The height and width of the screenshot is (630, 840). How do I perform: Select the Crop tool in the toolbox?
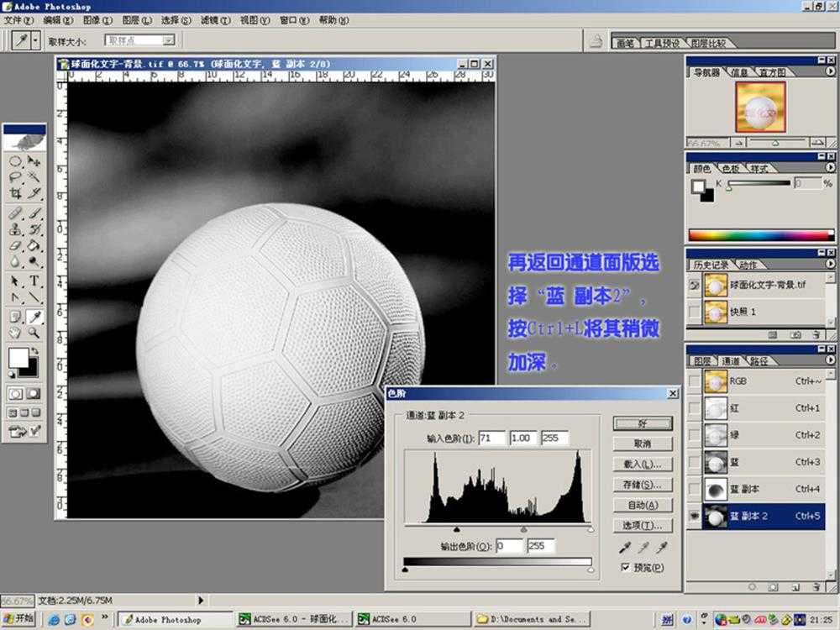coord(15,193)
